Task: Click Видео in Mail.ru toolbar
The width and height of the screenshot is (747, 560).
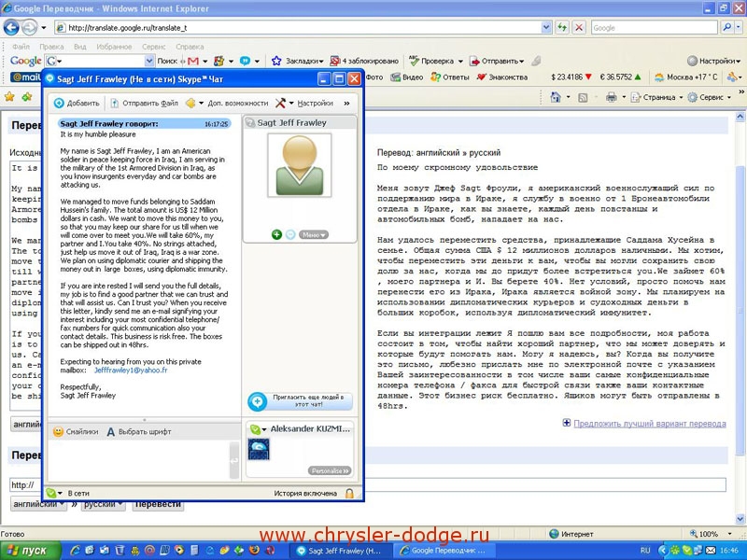Action: (407, 77)
